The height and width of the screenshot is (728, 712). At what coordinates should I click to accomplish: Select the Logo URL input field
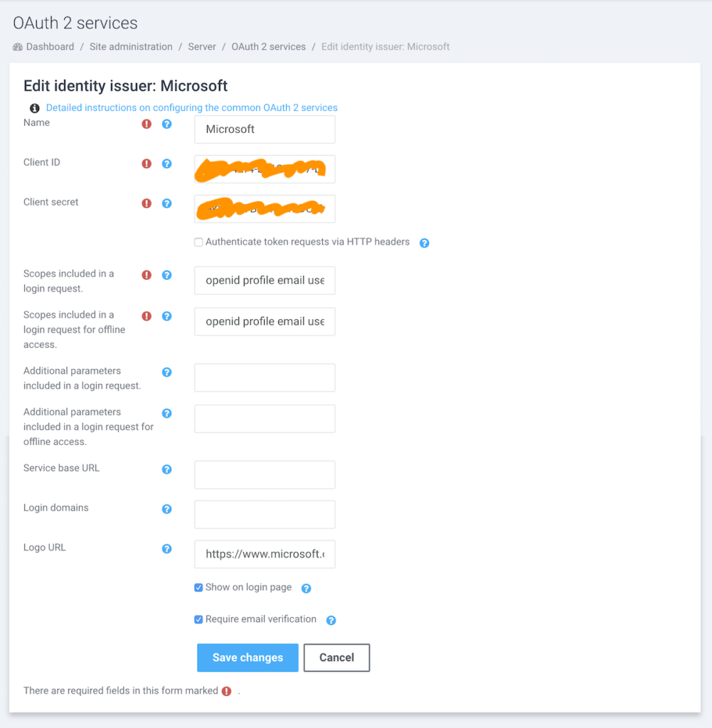264,555
